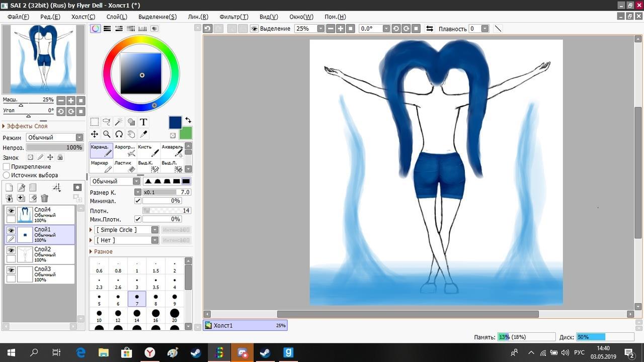Select the Zoom magnifier tool
The height and width of the screenshot is (362, 644).
pos(107,134)
